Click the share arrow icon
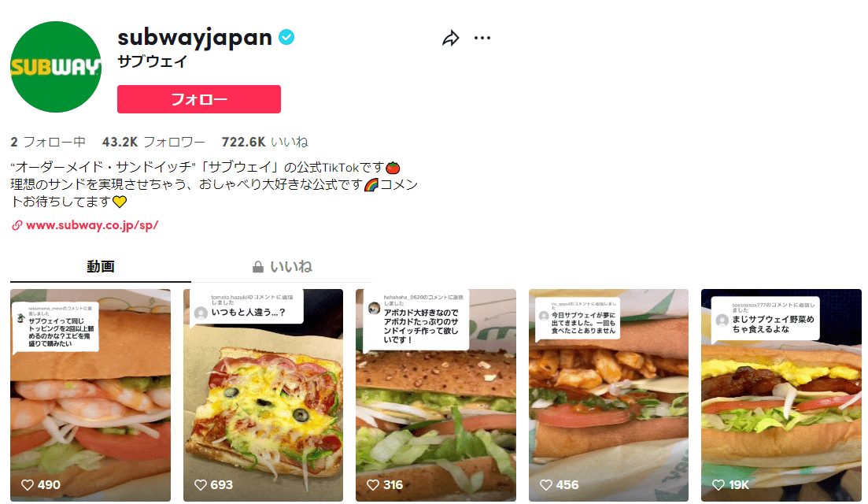868x504 pixels. 451,39
